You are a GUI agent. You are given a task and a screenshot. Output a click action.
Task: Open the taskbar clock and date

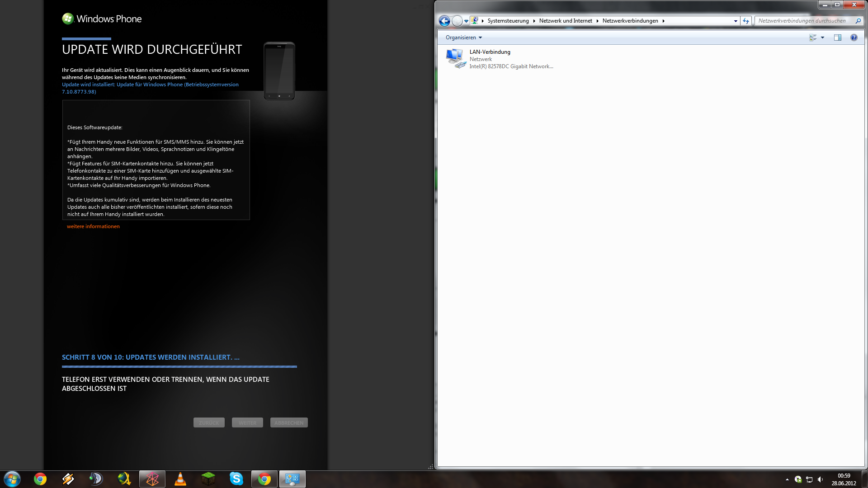pos(844,479)
